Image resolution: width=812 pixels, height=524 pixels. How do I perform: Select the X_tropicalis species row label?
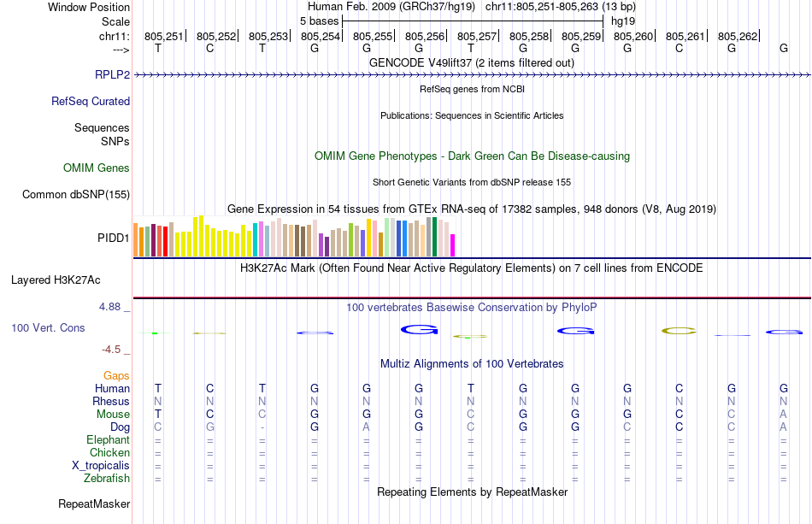(100, 466)
